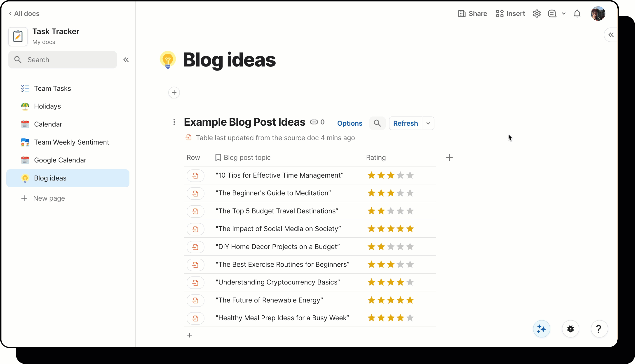Screen dimensions: 635x364
Task: Click the AI sparkle assistant button
Action: 541,329
